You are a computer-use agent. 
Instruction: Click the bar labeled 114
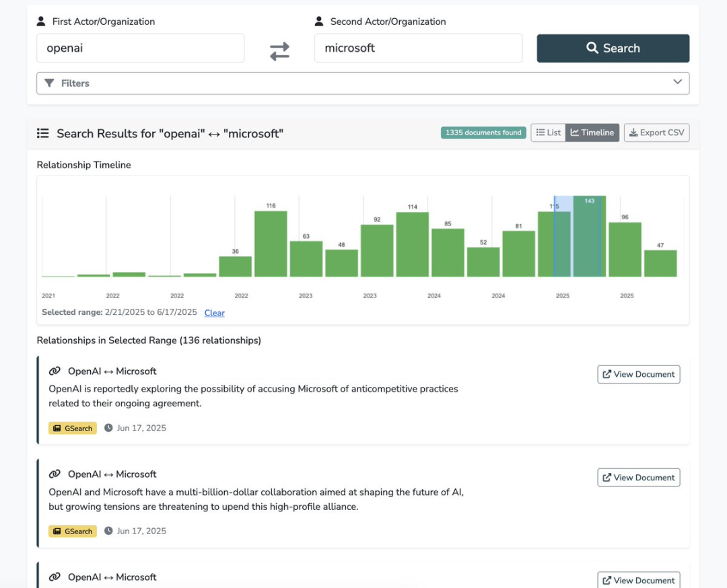pos(413,244)
